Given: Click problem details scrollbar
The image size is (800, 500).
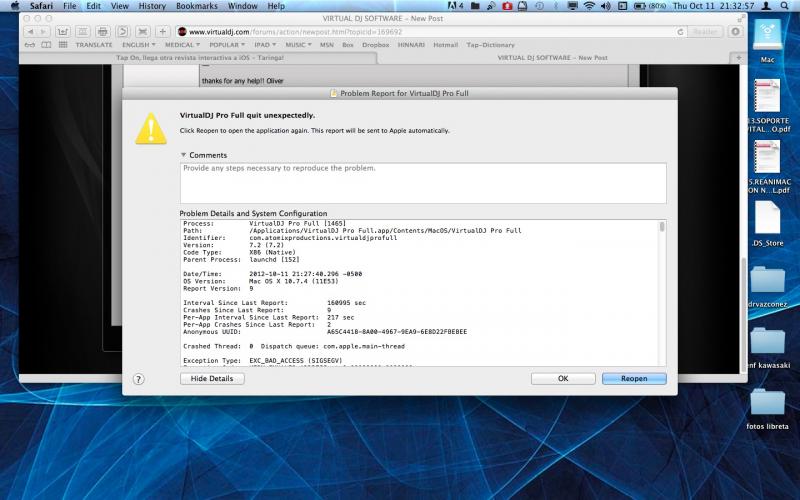Looking at the screenshot, I should (662, 290).
